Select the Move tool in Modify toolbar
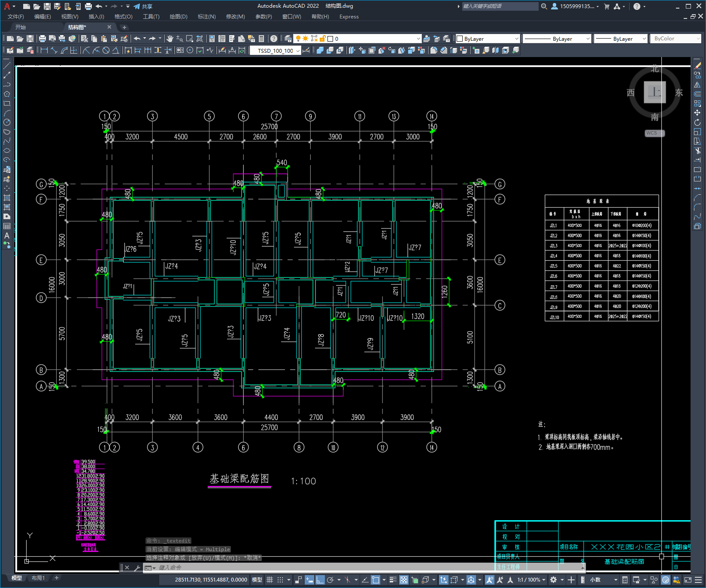The width and height of the screenshot is (706, 588). (697, 113)
